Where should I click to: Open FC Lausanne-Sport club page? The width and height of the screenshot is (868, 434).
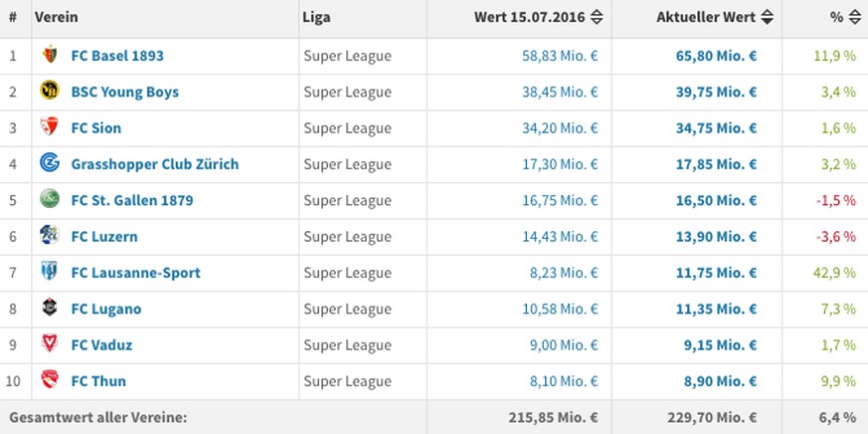point(135,273)
